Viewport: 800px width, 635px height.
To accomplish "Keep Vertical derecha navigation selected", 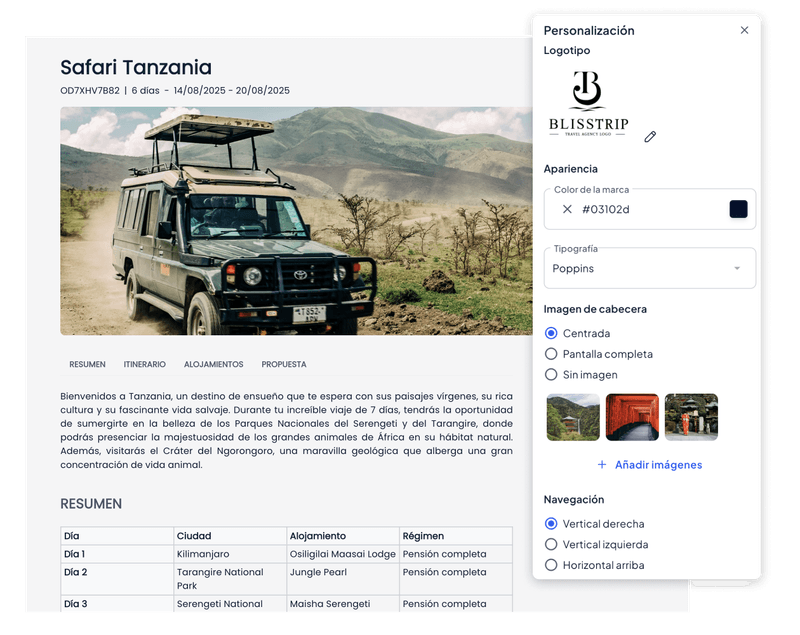I will pyautogui.click(x=550, y=523).
